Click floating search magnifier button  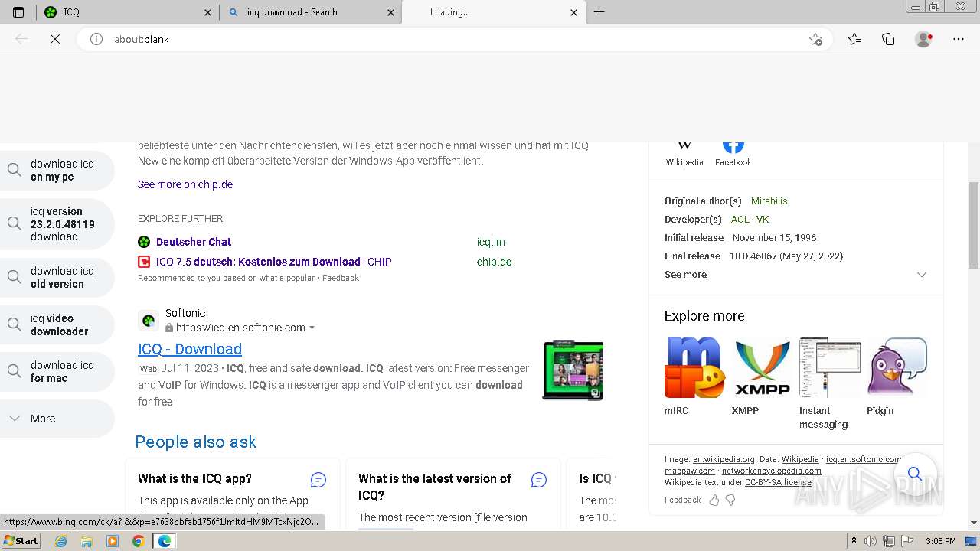pyautogui.click(x=915, y=474)
